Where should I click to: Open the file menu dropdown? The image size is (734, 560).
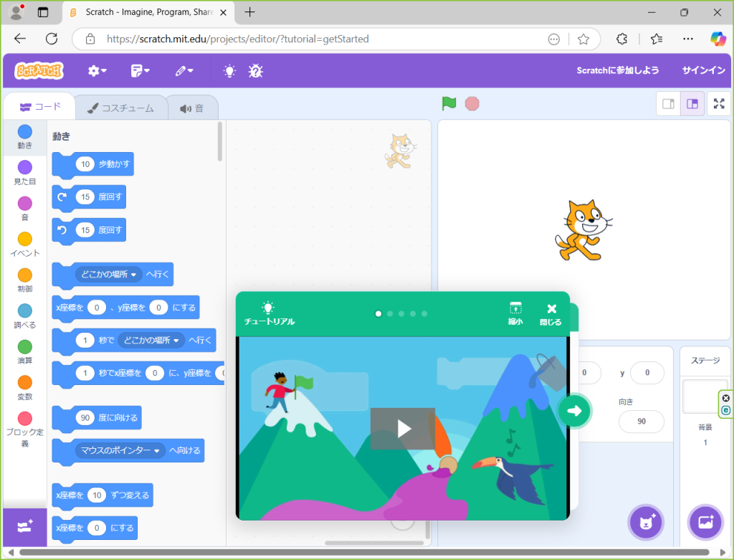(140, 70)
